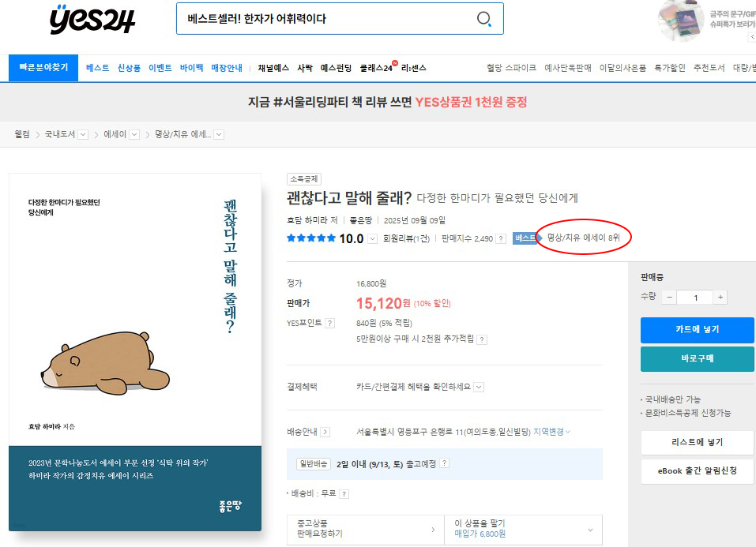
Task: Click help icon beside 2천원 추가적립
Action: (x=482, y=339)
